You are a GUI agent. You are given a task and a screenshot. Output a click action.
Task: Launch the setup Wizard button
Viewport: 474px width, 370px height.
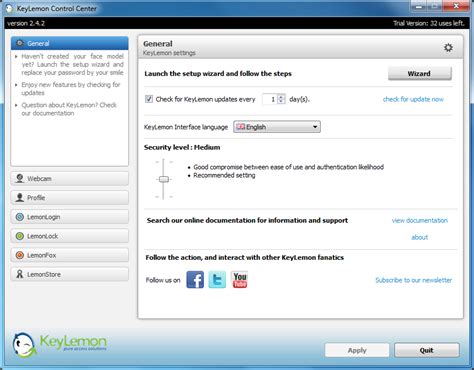pos(420,73)
